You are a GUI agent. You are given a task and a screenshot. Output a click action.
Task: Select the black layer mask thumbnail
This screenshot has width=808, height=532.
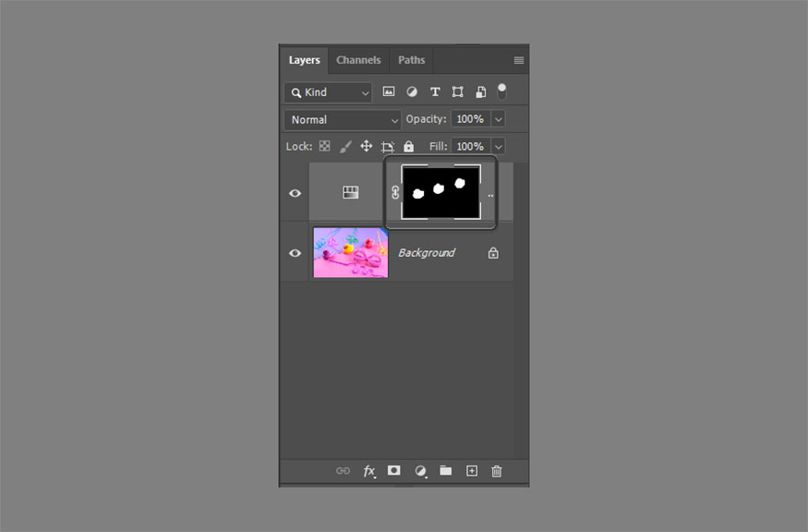(441, 192)
